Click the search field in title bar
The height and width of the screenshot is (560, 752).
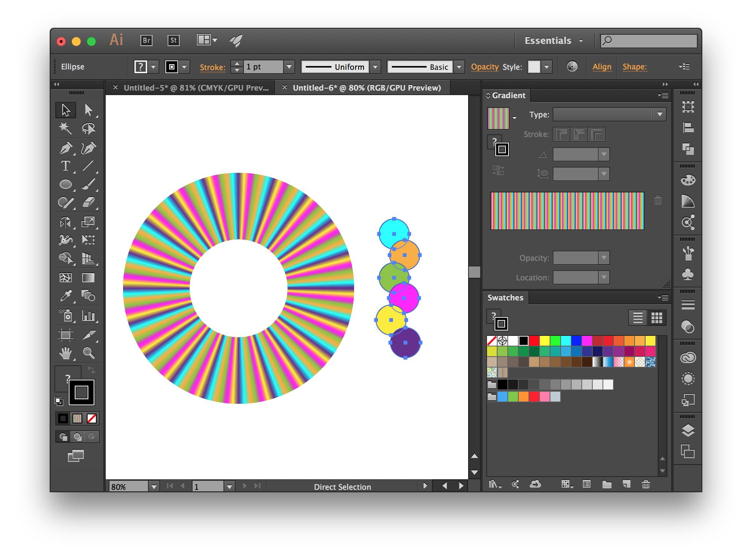pyautogui.click(x=649, y=41)
